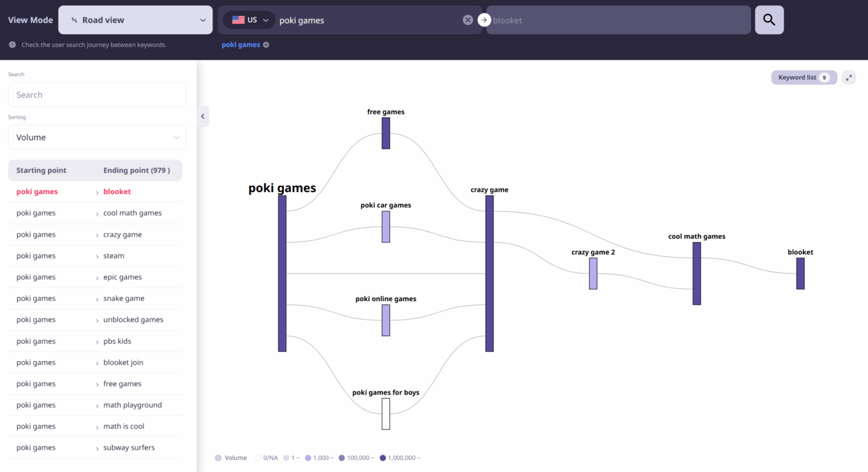Remove the poki games keyword chip
This screenshot has height=472, width=868.
coord(266,45)
